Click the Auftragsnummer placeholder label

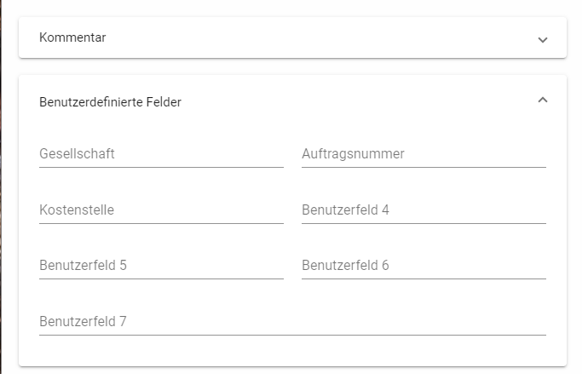pyautogui.click(x=353, y=154)
